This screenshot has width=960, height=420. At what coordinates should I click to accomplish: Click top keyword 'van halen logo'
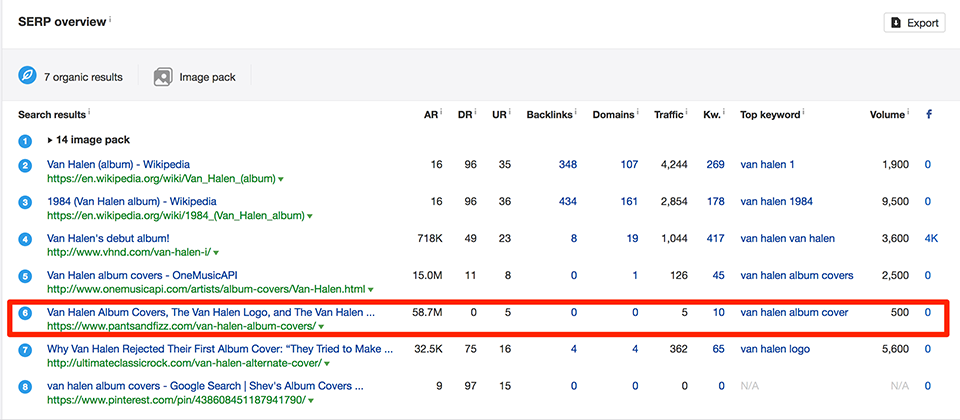775,349
